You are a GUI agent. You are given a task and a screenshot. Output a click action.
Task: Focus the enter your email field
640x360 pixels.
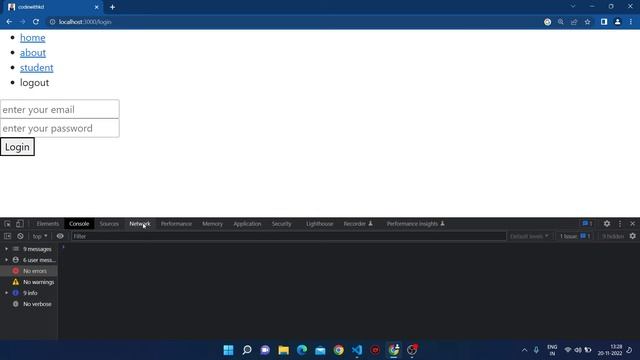pos(60,109)
